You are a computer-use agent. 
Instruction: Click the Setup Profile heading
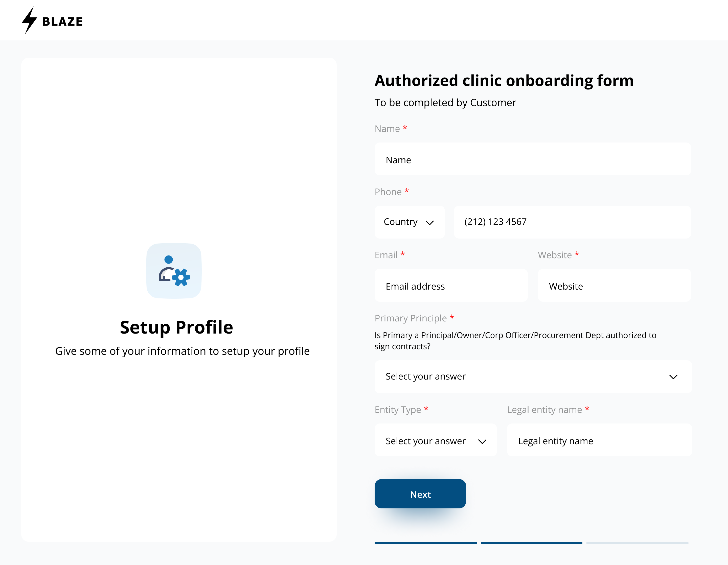[176, 327]
